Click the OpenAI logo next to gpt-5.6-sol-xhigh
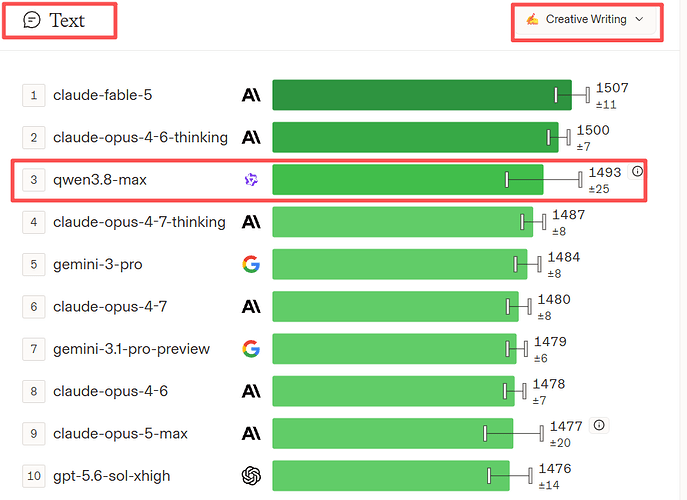The image size is (687, 500). coord(251,476)
